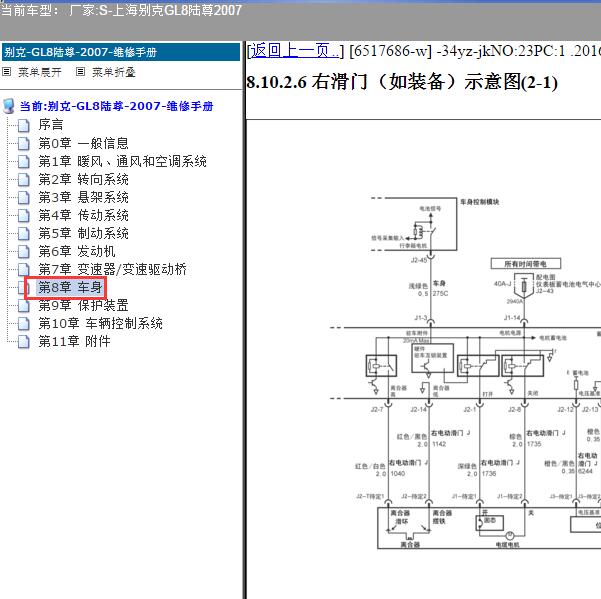Click the 8.10.2.6 右滑门示意图 heading
Image resolution: width=601 pixels, height=599 pixels.
[402, 82]
